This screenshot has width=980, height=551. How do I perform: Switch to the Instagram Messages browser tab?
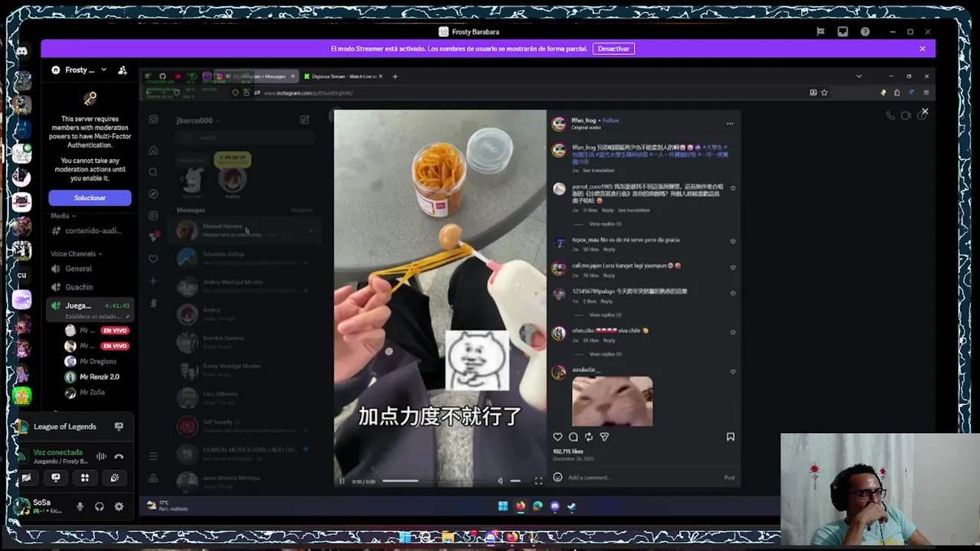259,77
